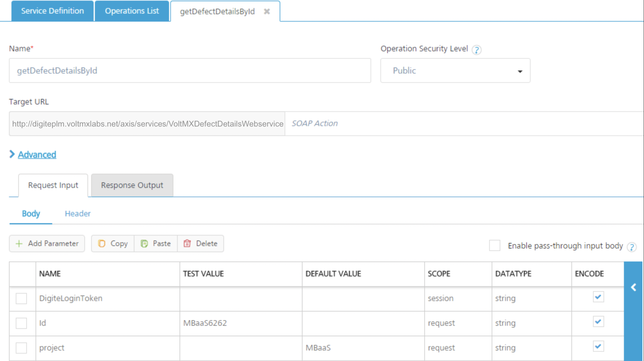Select the DigiteLoginToken row checkbox
Screen dimensions: 644x361
21,298
